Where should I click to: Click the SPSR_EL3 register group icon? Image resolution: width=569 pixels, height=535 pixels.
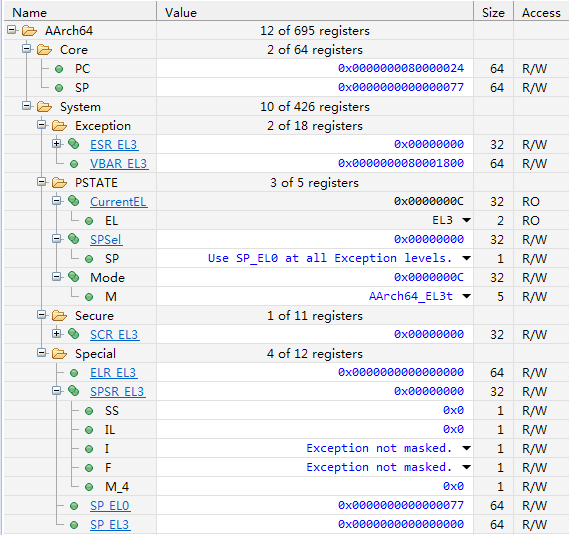pos(74,391)
